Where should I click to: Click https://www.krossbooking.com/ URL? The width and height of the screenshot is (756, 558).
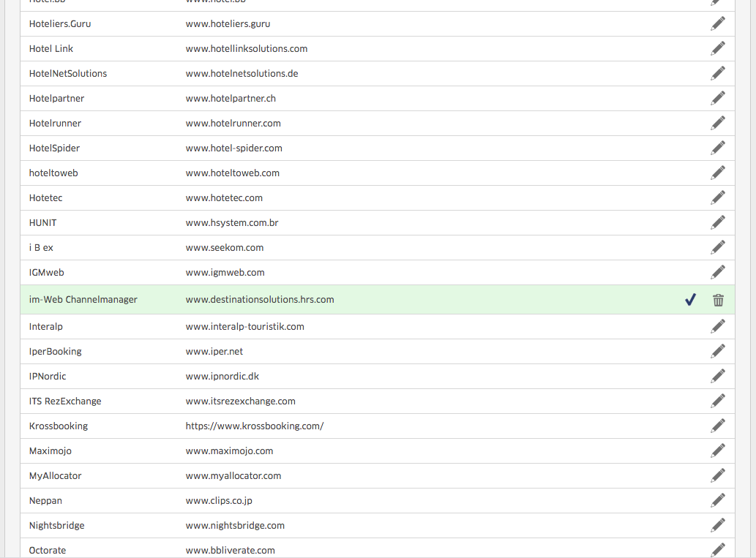click(255, 426)
